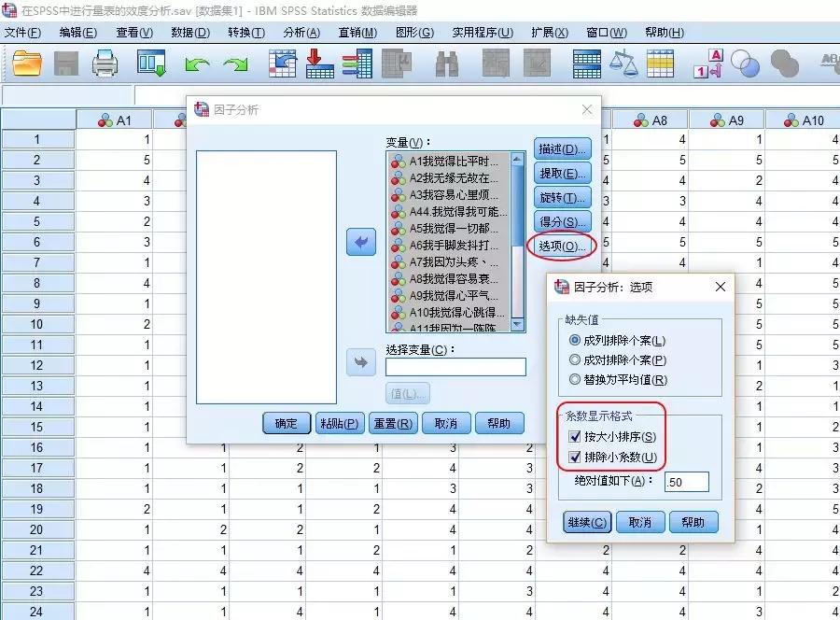Open the 分析 menu
This screenshot has width=840, height=620.
point(301,31)
